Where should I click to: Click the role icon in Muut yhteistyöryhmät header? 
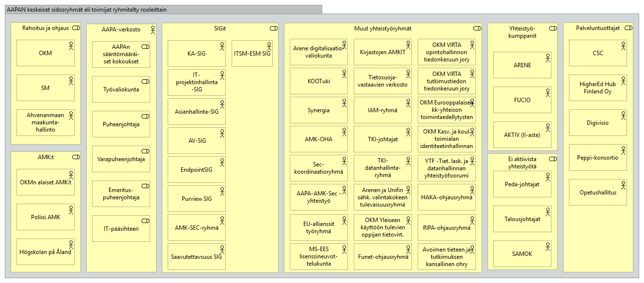point(477,29)
